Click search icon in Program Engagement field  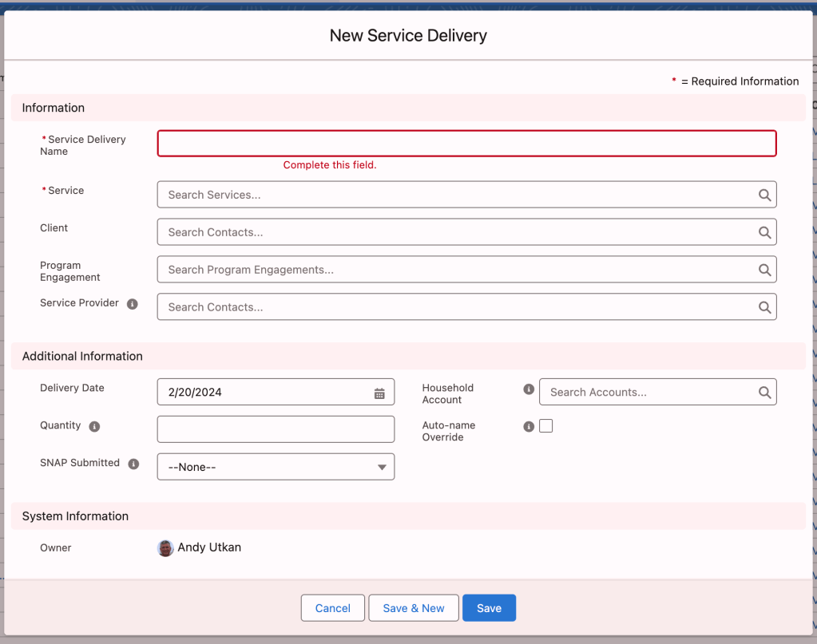point(764,270)
